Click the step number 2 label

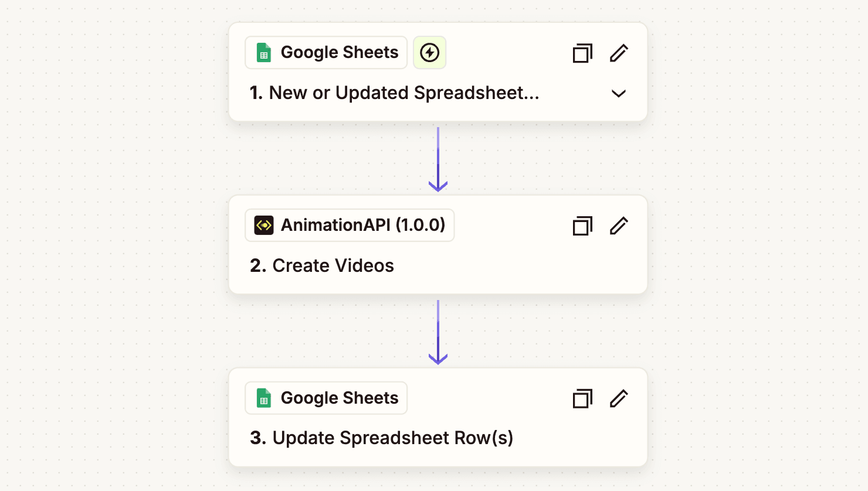tap(256, 265)
